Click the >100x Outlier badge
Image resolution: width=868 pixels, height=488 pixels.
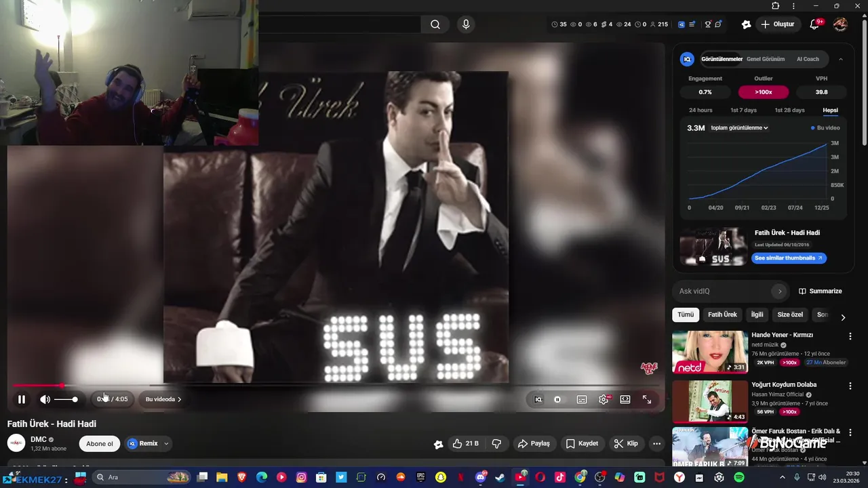pyautogui.click(x=764, y=91)
